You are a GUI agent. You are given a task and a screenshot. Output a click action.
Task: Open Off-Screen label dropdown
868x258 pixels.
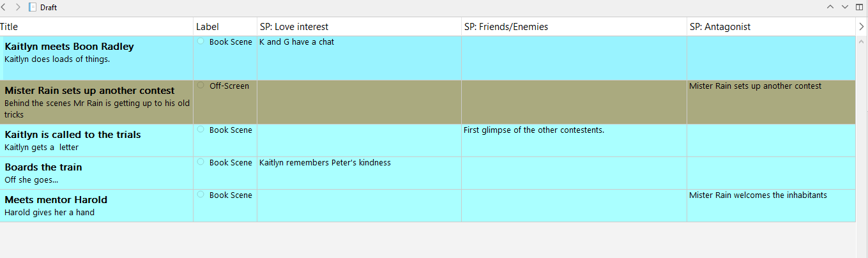click(x=229, y=86)
